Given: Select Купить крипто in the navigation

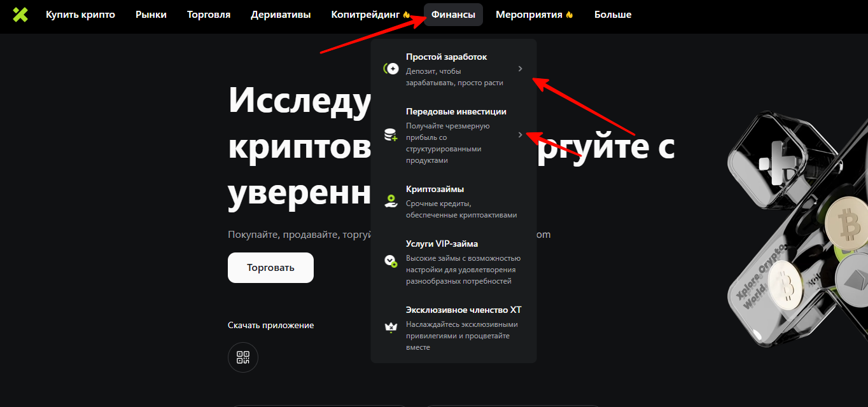Looking at the screenshot, I should tap(80, 15).
